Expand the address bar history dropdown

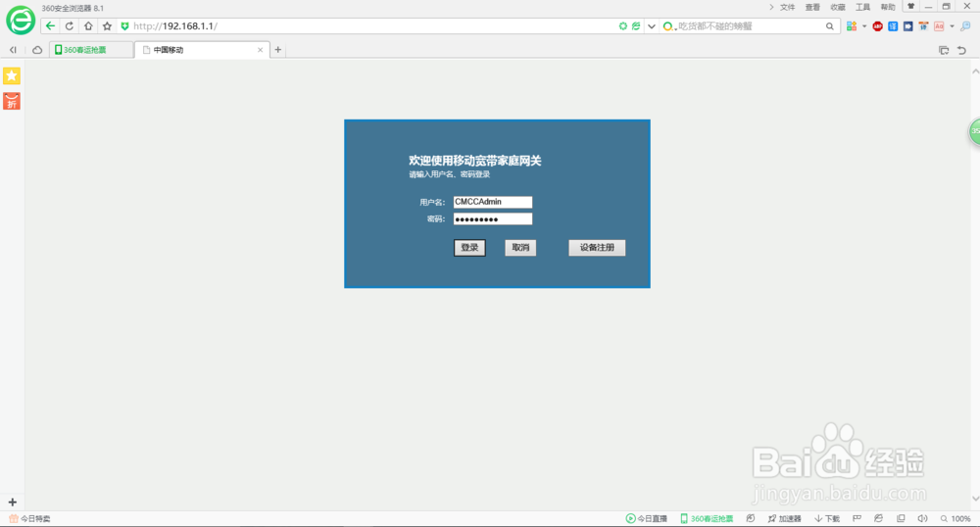coord(652,26)
